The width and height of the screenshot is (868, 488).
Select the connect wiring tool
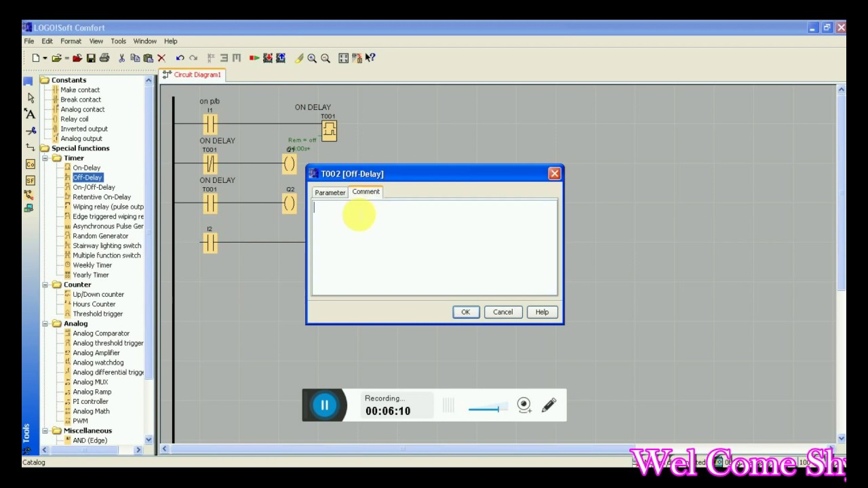[30, 147]
